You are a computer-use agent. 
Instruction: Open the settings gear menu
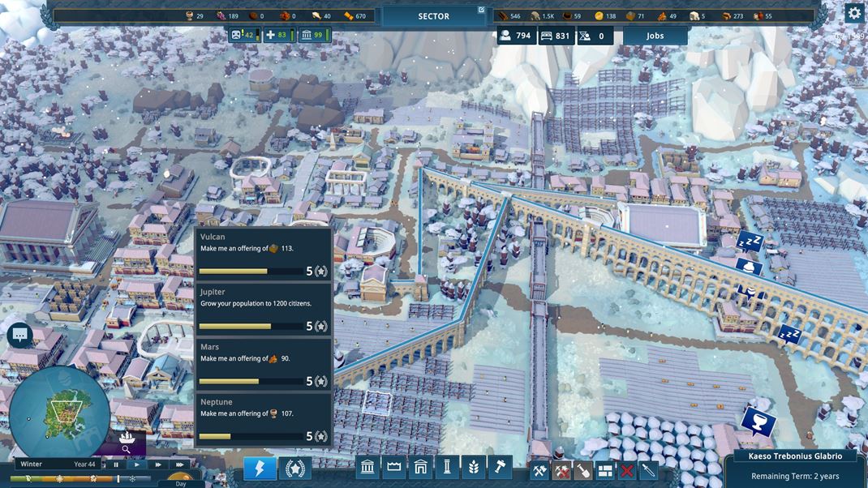(854, 12)
